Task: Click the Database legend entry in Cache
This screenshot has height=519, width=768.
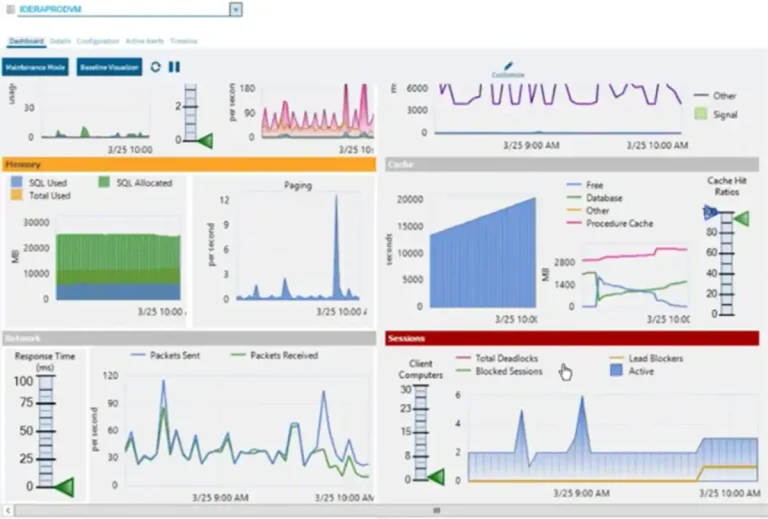Action: (595, 198)
